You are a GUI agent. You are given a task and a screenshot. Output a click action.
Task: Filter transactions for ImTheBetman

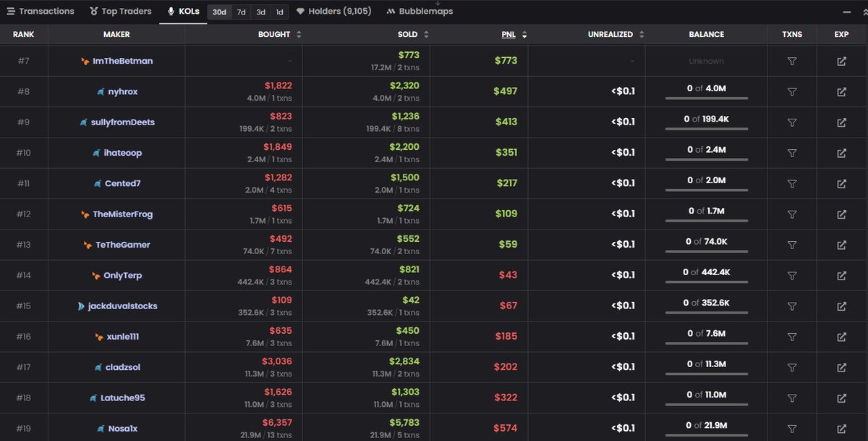pyautogui.click(x=792, y=62)
